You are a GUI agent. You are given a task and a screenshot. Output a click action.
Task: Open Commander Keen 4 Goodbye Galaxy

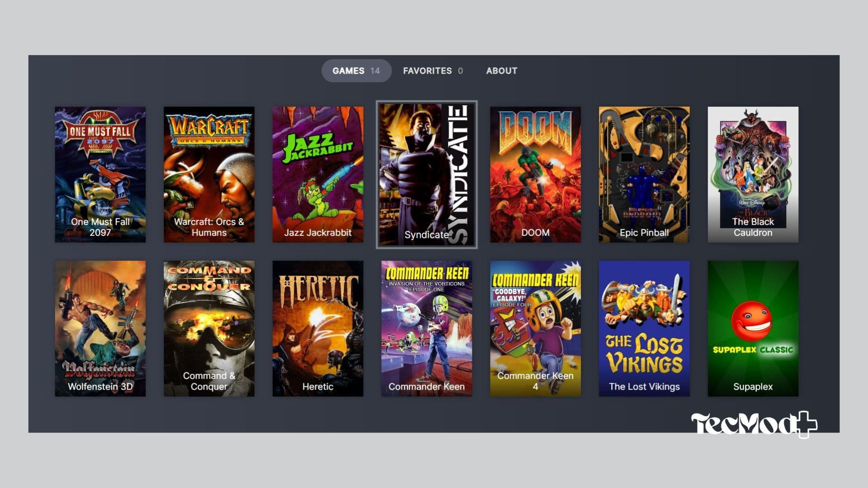click(535, 328)
